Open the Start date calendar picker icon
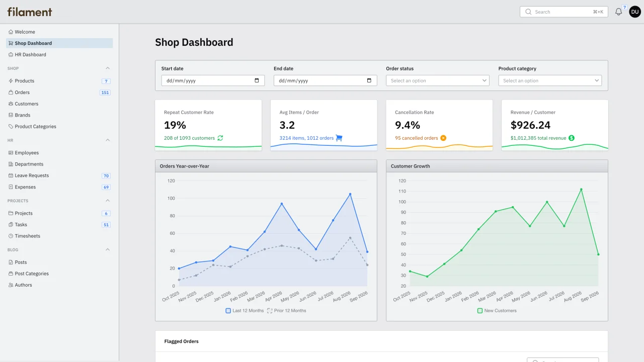This screenshot has height=362, width=644. 257,80
